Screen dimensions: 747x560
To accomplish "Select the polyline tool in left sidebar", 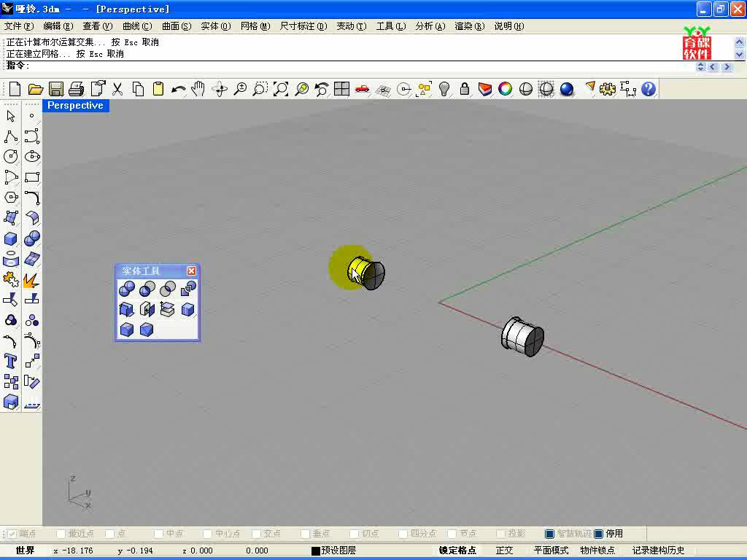I will coord(11,136).
